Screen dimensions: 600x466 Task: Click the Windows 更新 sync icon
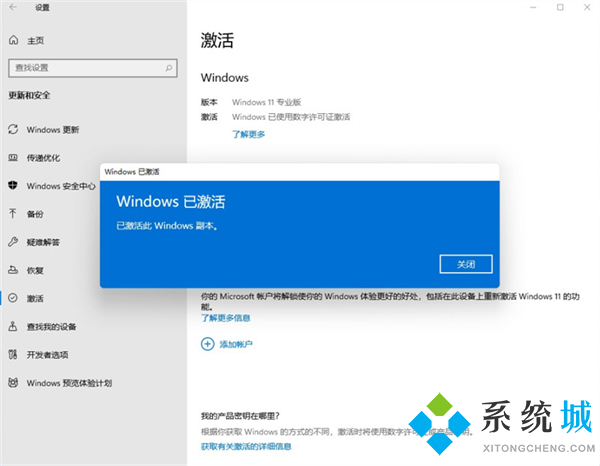tap(13, 129)
